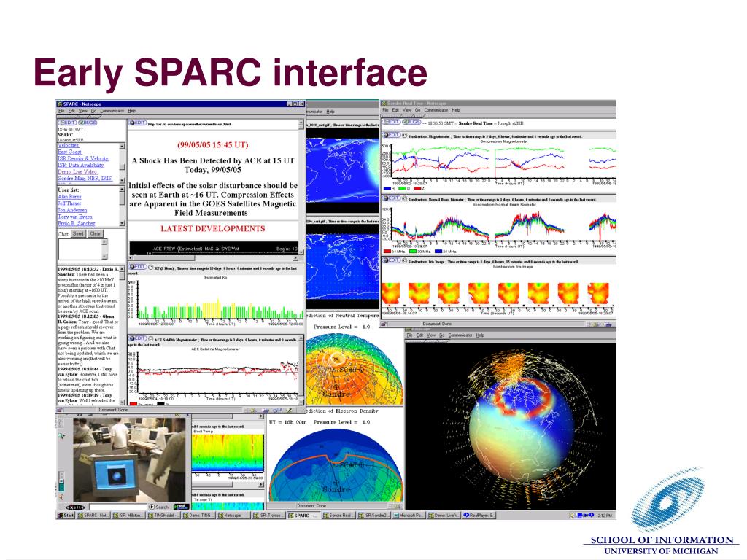Open Communicator menu in SPARC Netscape window
The height and width of the screenshot is (560, 747).
pyautogui.click(x=112, y=111)
